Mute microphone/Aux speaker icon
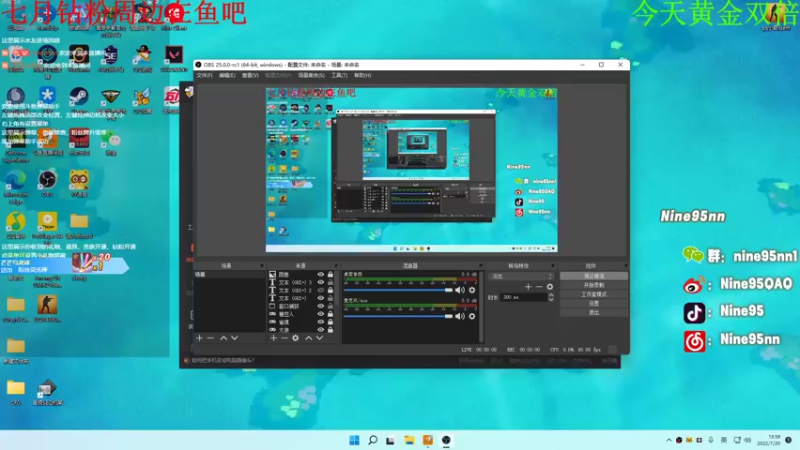The image size is (800, 450). (x=460, y=316)
